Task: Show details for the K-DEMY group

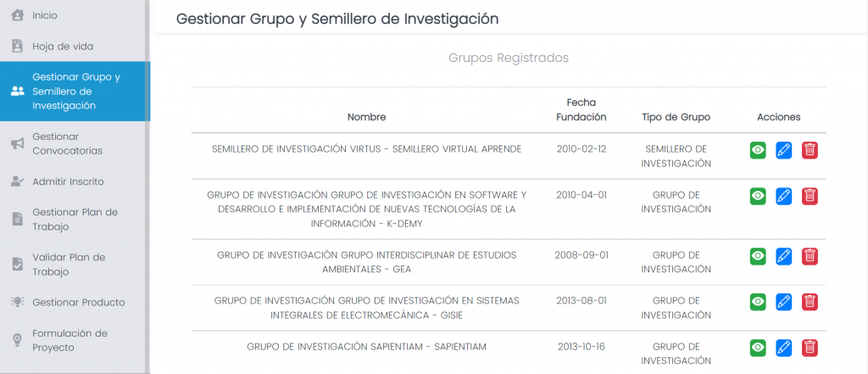Action: pos(758,196)
